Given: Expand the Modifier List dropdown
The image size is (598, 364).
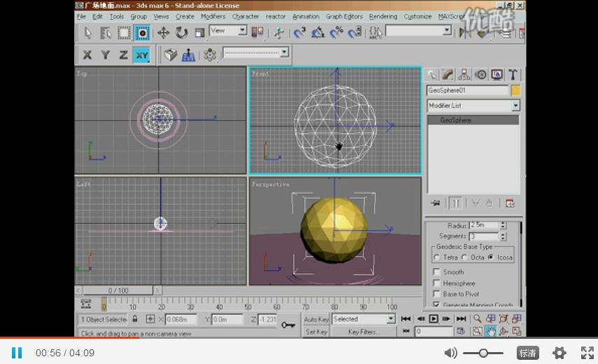Looking at the screenshot, I should pyautogui.click(x=515, y=105).
